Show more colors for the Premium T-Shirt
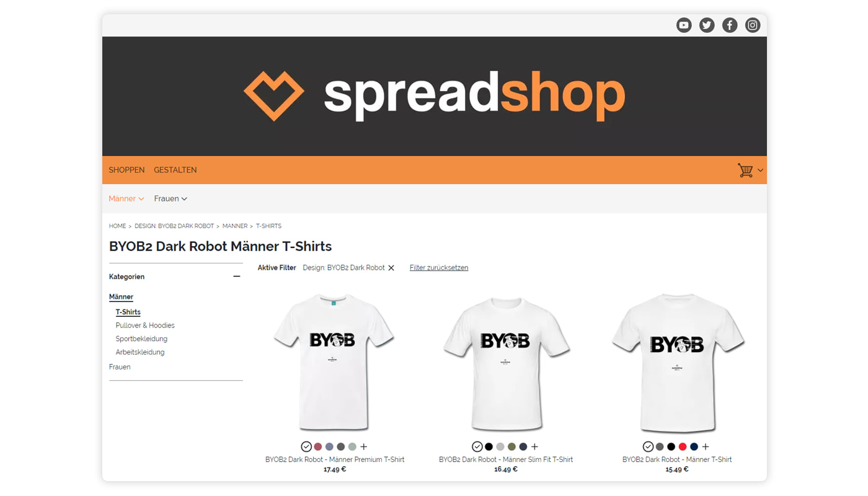The image size is (868, 496). pyautogui.click(x=364, y=446)
